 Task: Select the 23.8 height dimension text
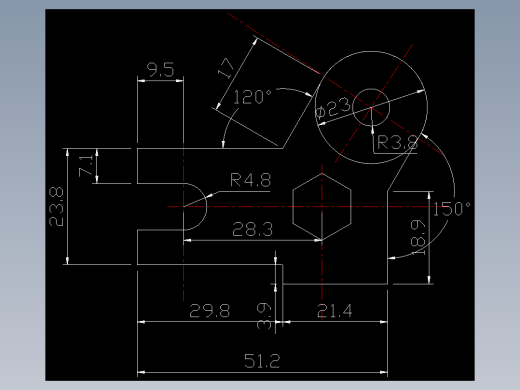click(x=56, y=207)
